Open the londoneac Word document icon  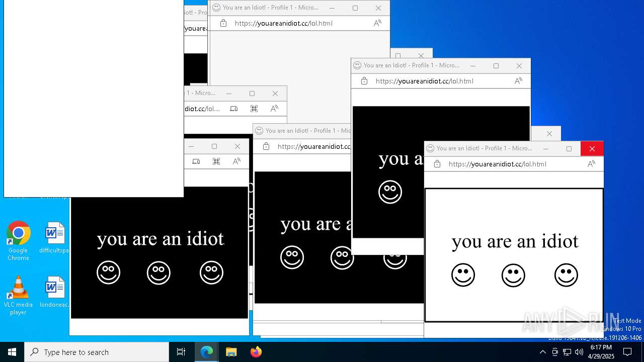[x=54, y=292]
